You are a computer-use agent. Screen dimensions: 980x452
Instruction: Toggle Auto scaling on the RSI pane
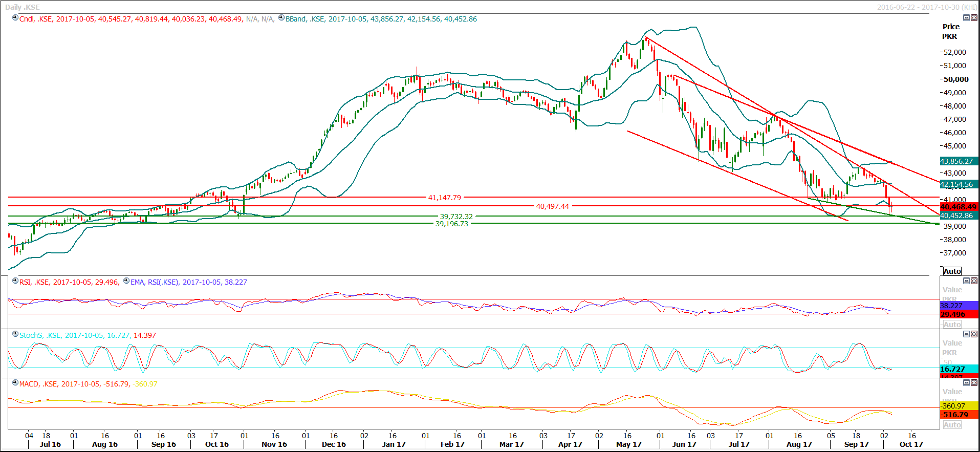point(952,325)
